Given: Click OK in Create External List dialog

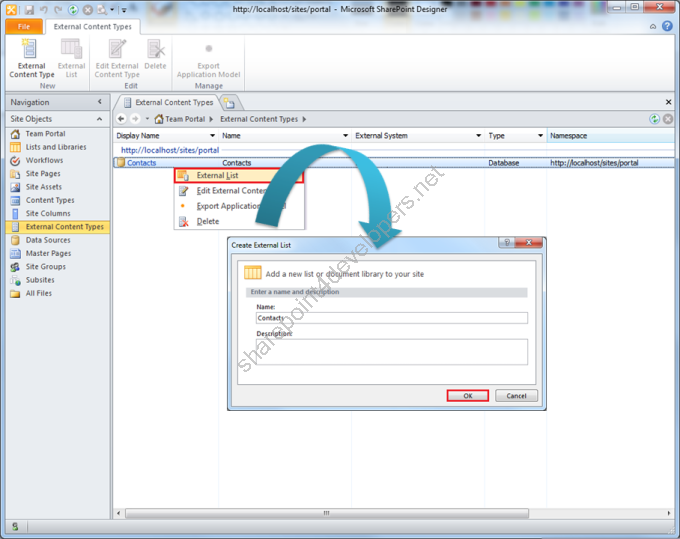Looking at the screenshot, I should pyautogui.click(x=468, y=396).
